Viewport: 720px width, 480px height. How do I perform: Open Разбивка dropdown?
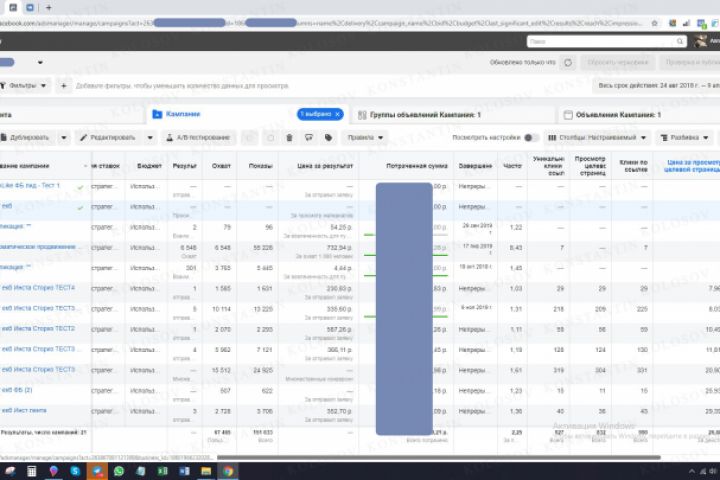[x=684, y=137]
